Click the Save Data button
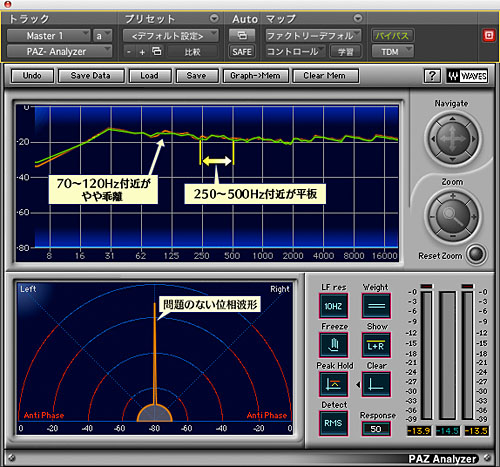Viewport: 500px width, 467px height. tap(91, 76)
